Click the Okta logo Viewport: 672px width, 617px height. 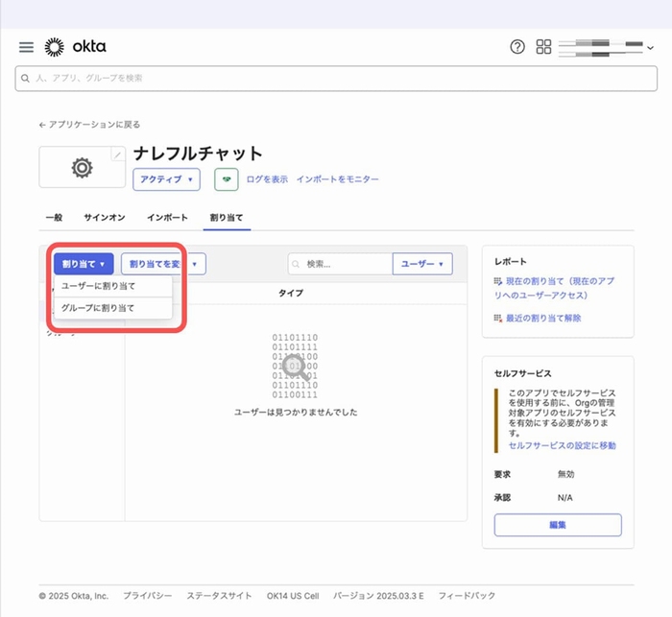(76, 47)
